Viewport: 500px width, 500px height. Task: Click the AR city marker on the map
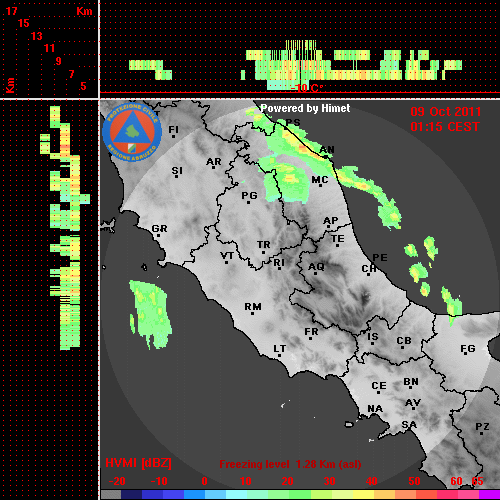click(214, 163)
